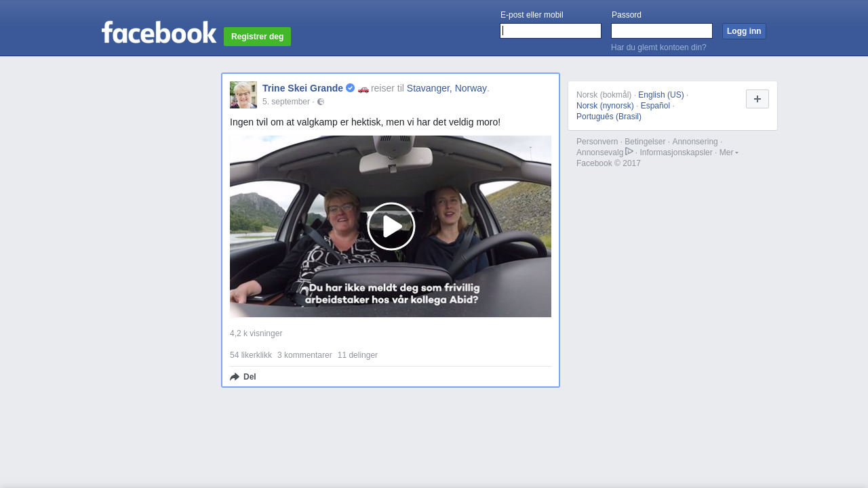
Task: Open the 5. september timestamp link
Action: click(x=286, y=102)
